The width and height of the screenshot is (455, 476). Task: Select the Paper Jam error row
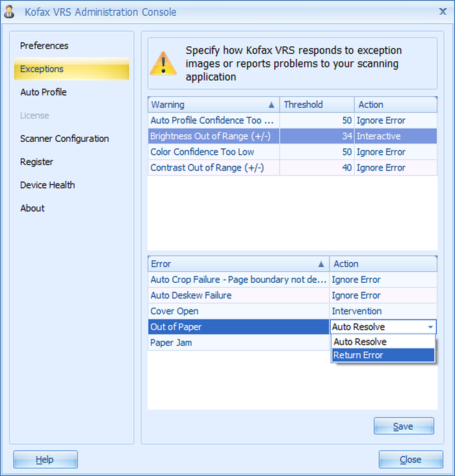pos(239,343)
